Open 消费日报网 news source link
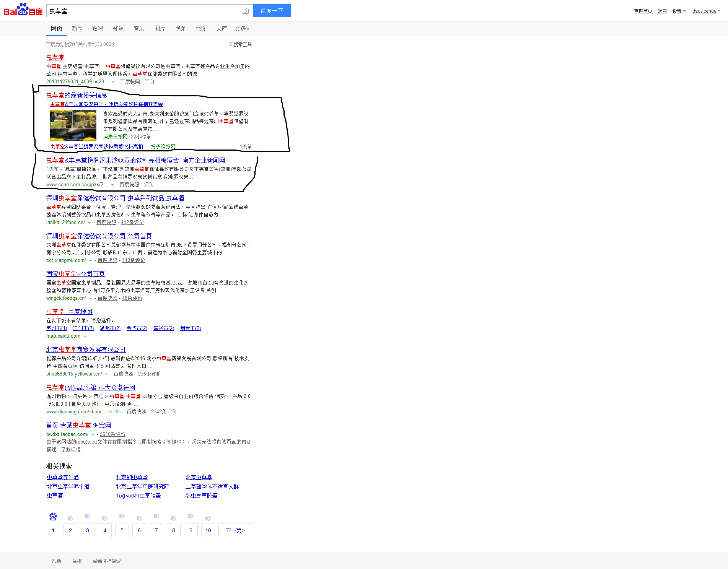The width and height of the screenshot is (728, 569). (116, 137)
